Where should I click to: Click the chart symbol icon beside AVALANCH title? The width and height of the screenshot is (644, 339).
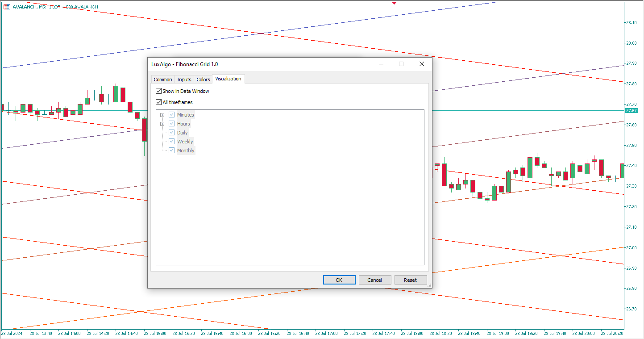[7, 7]
